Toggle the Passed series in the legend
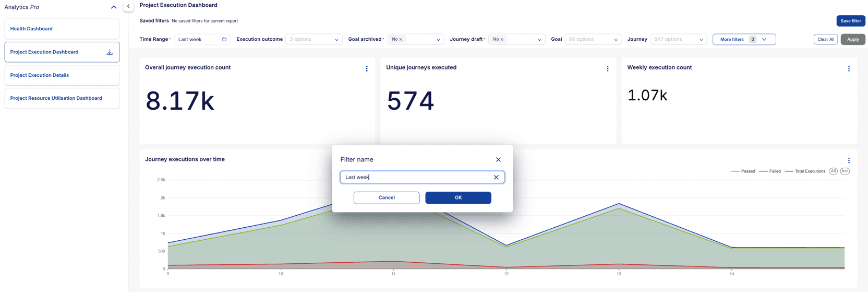 pos(743,171)
